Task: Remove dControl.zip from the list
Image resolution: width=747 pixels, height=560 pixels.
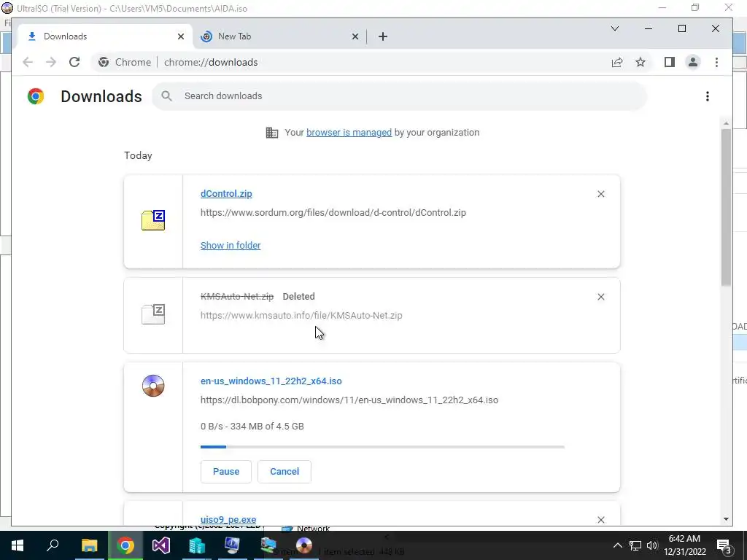Action: [x=601, y=194]
